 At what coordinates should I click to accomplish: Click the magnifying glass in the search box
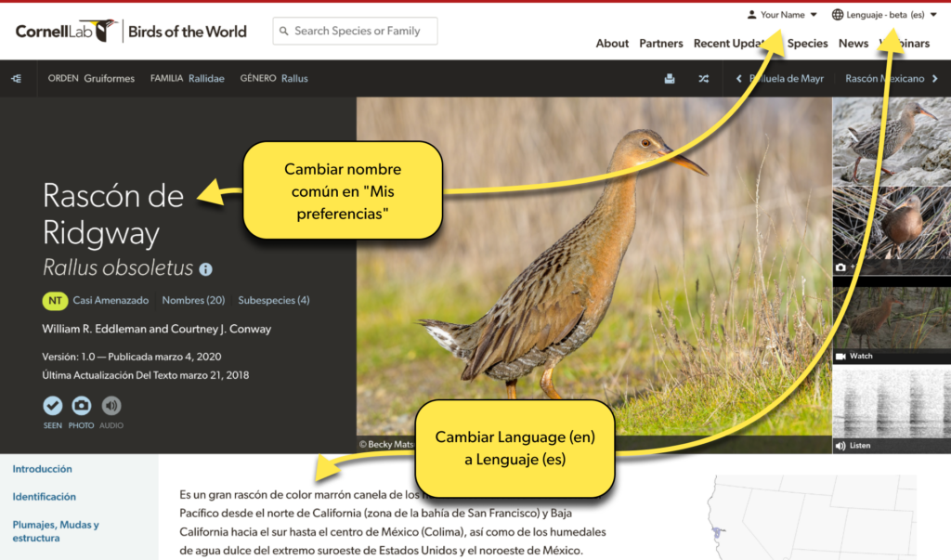click(284, 31)
